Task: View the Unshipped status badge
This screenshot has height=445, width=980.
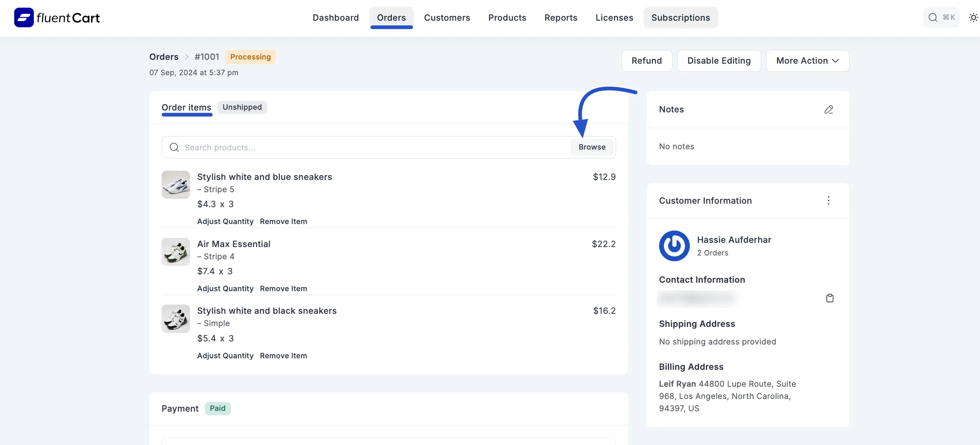Action: tap(242, 107)
